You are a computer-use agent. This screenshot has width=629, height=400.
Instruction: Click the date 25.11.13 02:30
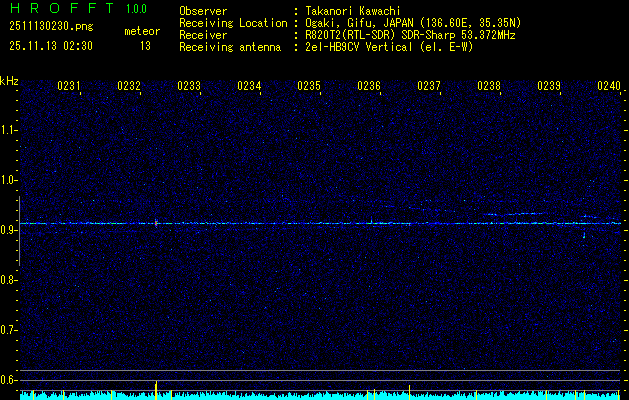coord(51,46)
